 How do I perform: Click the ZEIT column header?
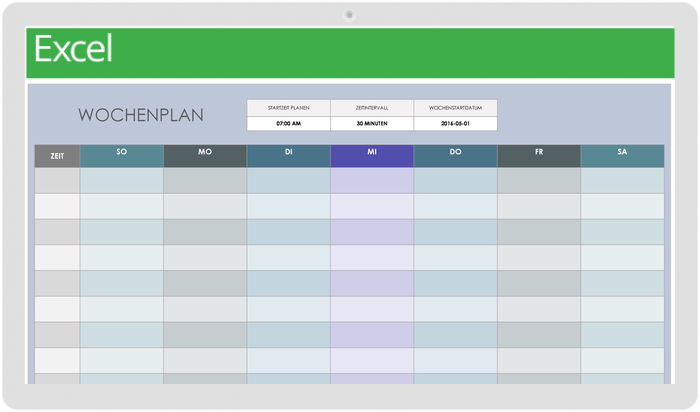[57, 156]
